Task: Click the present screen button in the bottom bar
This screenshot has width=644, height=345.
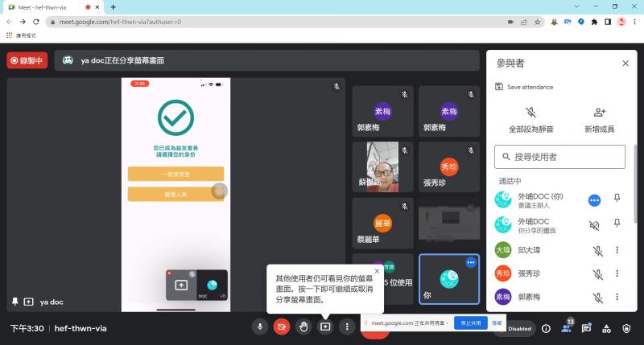Action: pyautogui.click(x=325, y=327)
